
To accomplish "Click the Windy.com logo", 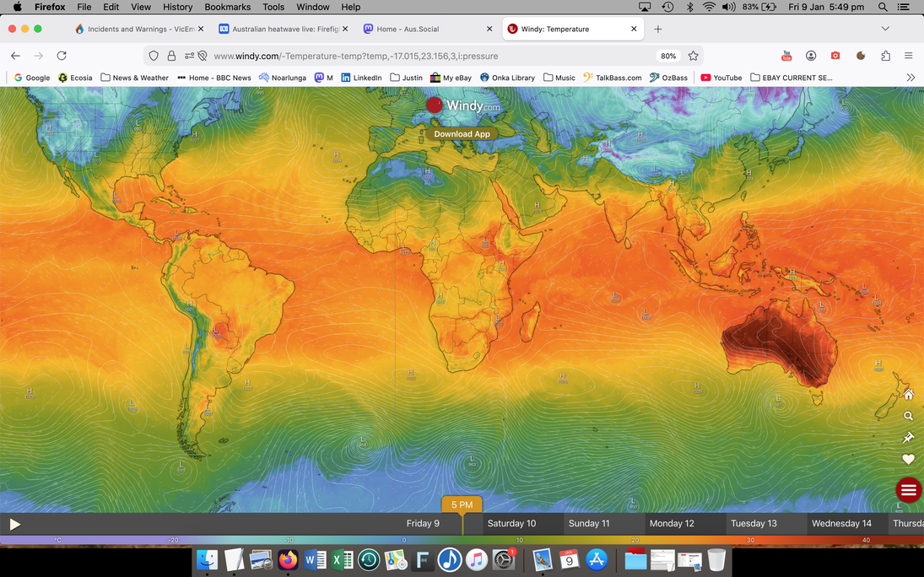I will [x=462, y=105].
